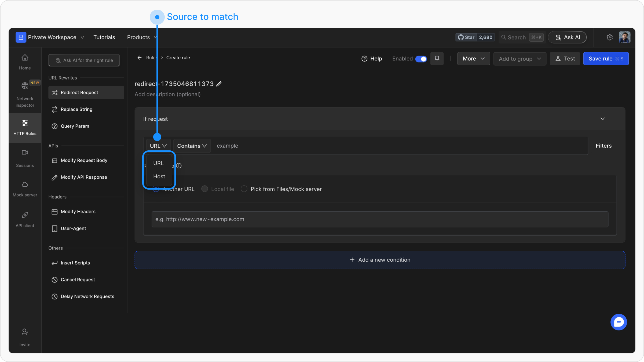
Task: Select Modify Headers rule type
Action: point(78,212)
